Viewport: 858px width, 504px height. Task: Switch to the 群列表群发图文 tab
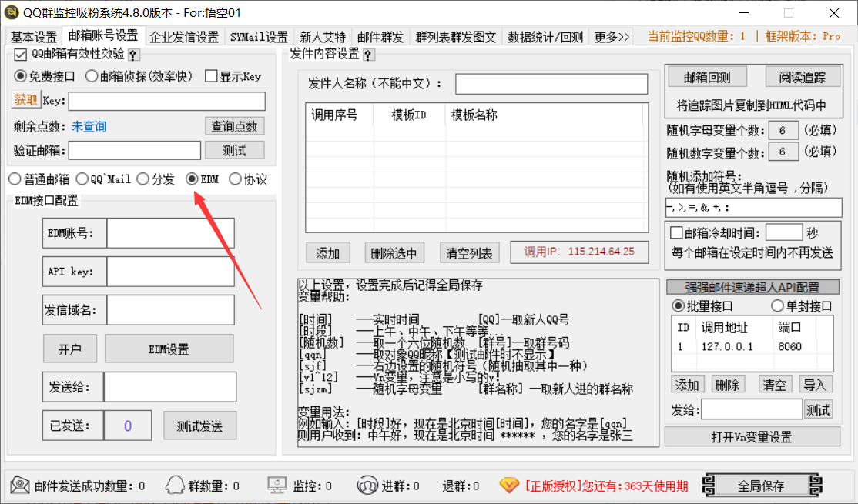tap(456, 37)
